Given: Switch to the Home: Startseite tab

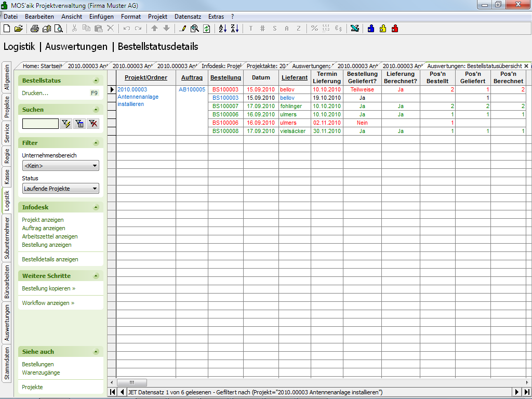Looking at the screenshot, I should coord(42,66).
